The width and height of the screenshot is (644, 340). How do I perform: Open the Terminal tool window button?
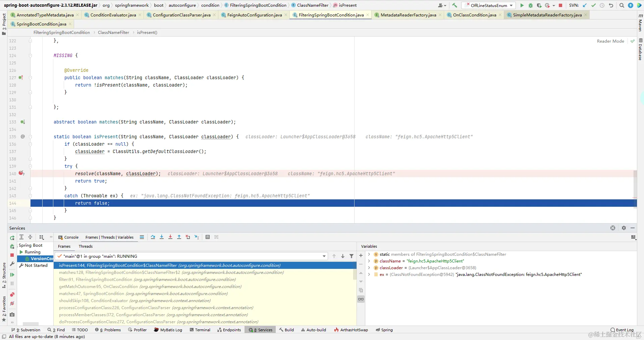point(200,330)
